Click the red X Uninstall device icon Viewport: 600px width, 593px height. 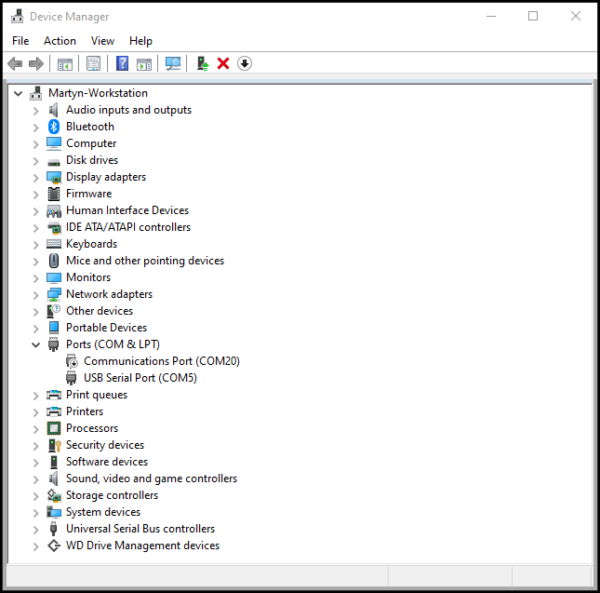pyautogui.click(x=223, y=64)
